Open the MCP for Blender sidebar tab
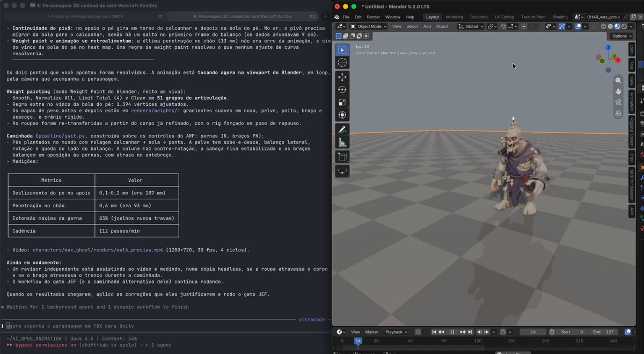The image size is (644, 354). [x=632, y=185]
